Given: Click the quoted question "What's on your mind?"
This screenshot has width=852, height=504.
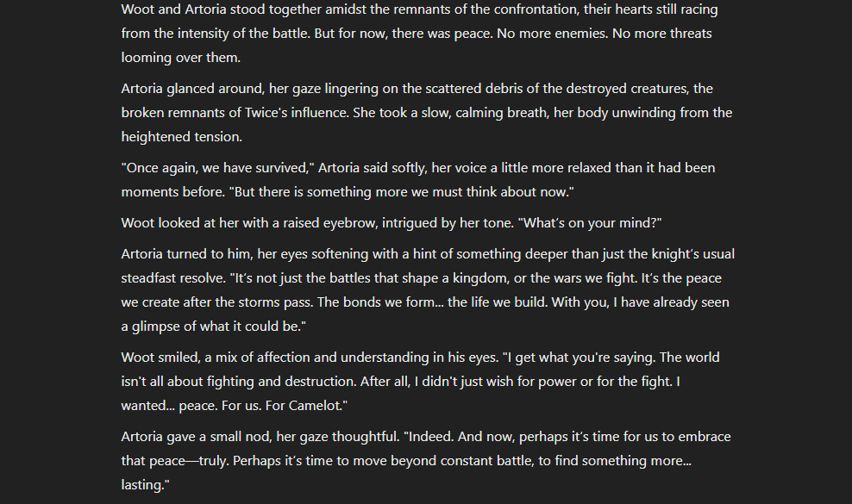Looking at the screenshot, I should [x=589, y=223].
